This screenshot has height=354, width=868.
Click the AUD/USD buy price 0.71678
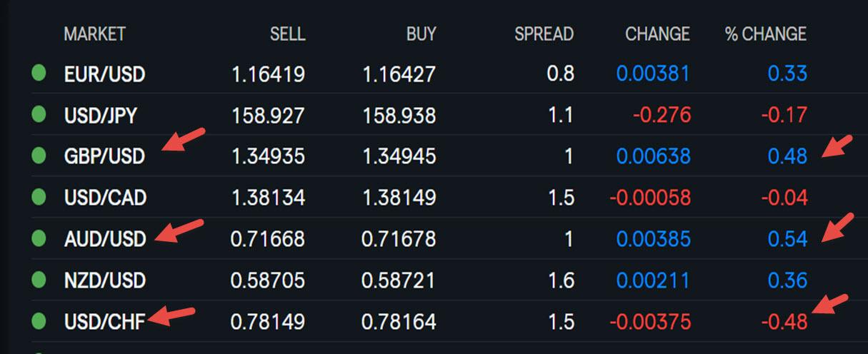coord(398,238)
